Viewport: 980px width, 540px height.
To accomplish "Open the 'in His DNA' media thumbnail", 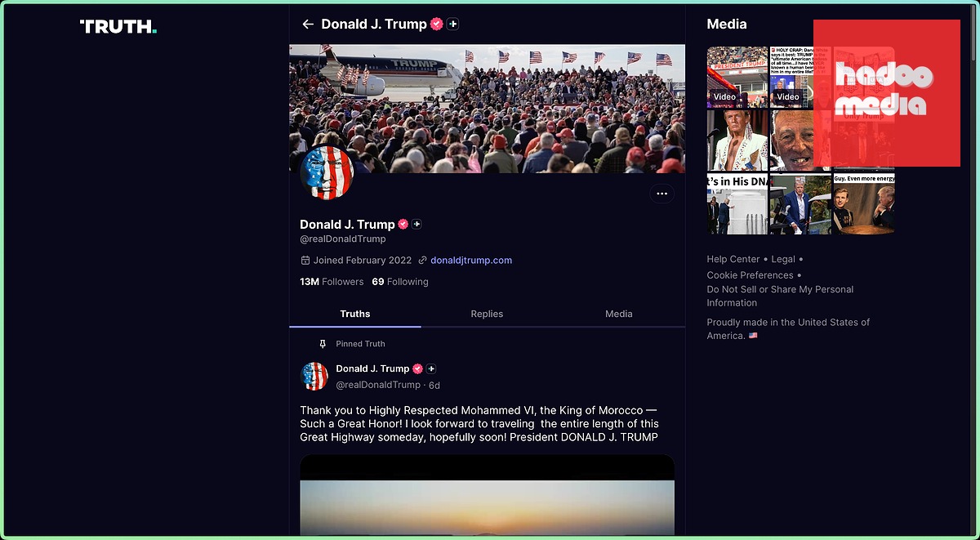I will 737,204.
